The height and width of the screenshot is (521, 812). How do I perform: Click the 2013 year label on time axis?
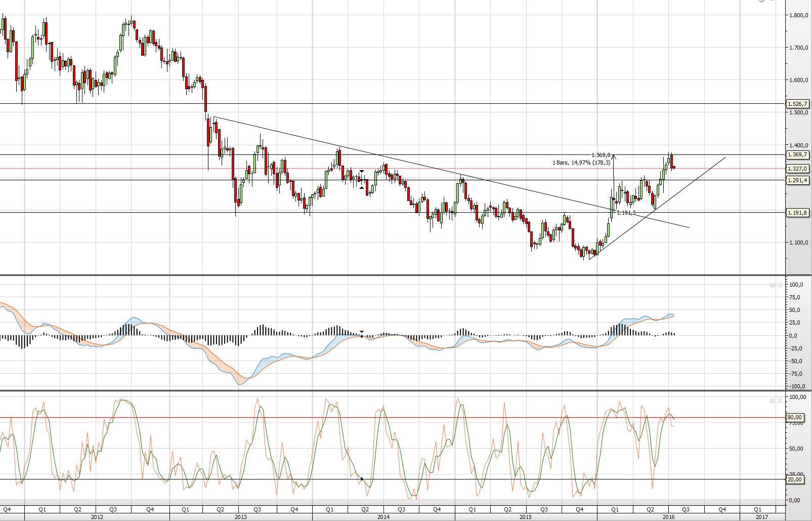point(241,517)
